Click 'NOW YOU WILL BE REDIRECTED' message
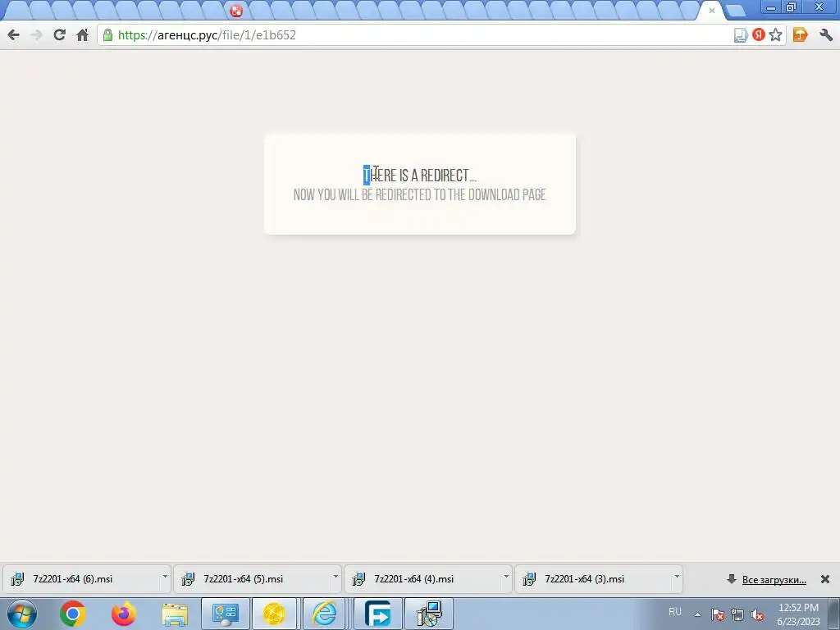Viewport: 840px width, 630px height. (419, 195)
